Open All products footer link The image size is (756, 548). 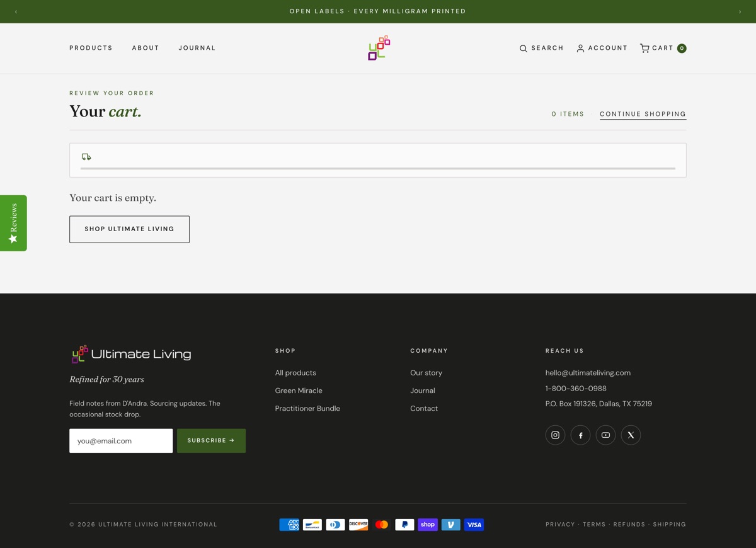coord(295,373)
